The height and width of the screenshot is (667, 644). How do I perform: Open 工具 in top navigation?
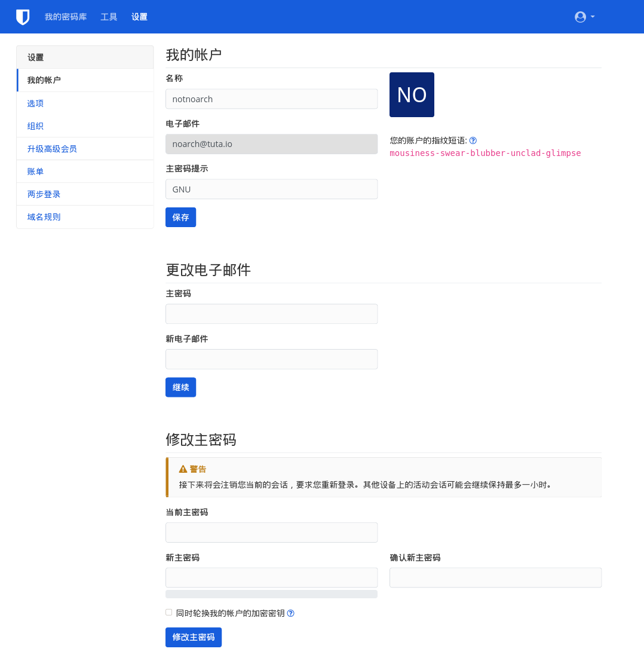pyautogui.click(x=109, y=17)
